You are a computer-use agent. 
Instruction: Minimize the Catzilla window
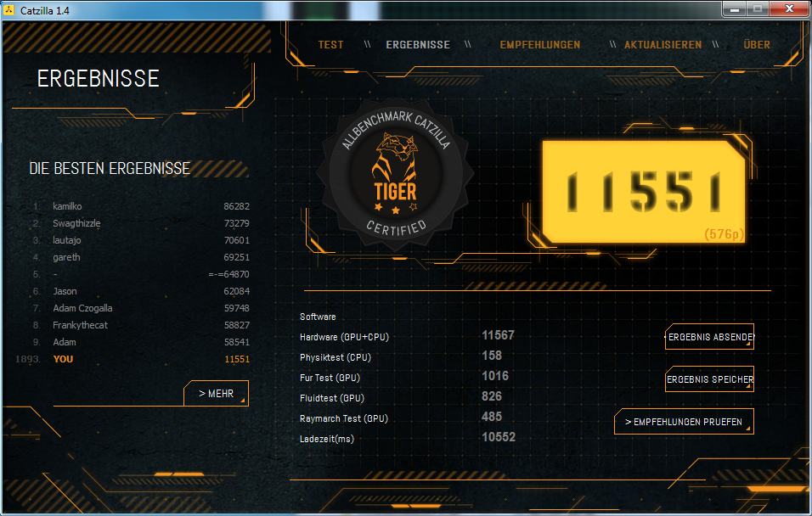click(x=735, y=8)
